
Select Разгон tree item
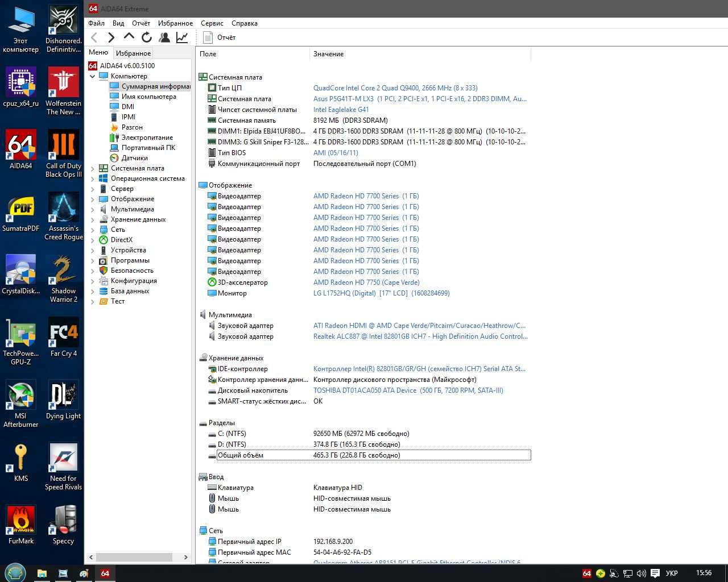[126, 127]
